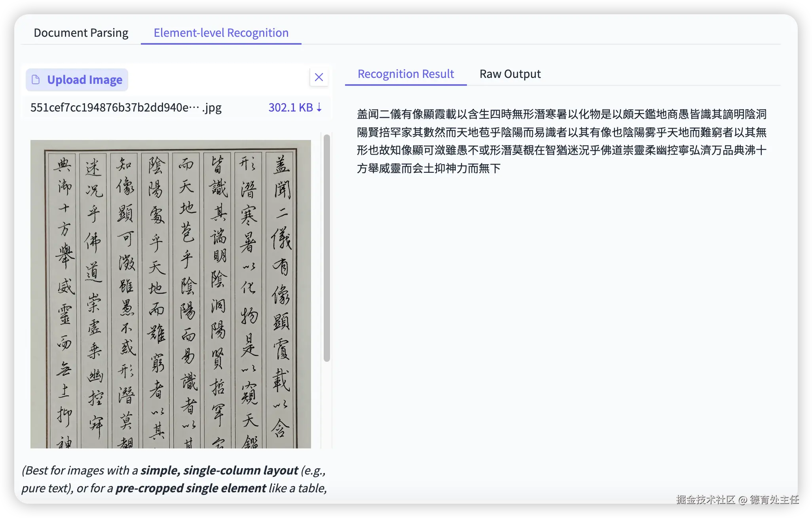The width and height of the screenshot is (812, 518).
Task: Click the document icon inside Upload Image
Action: click(x=36, y=80)
